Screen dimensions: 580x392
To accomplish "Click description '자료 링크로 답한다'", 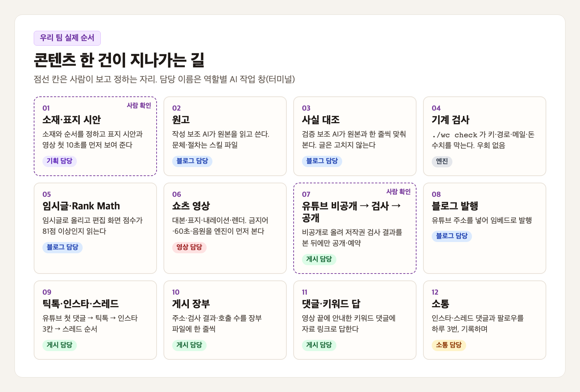I will pyautogui.click(x=330, y=329).
